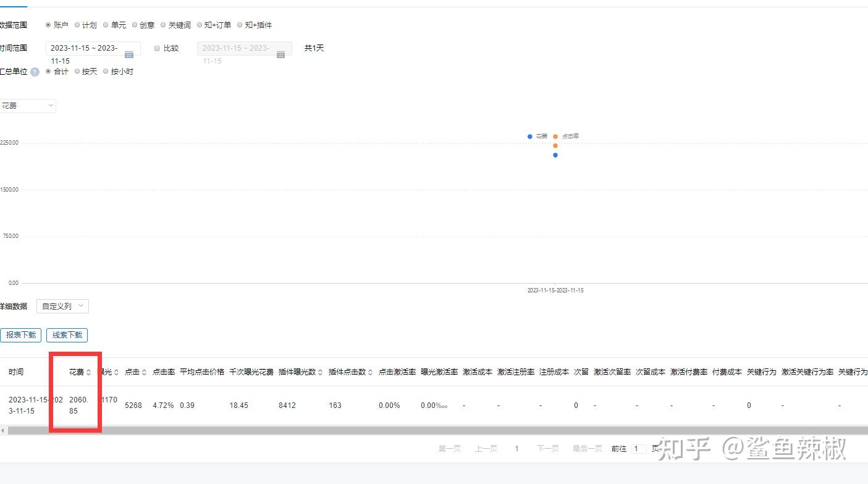Sort table by 插件点击数 column arrows

(x=370, y=372)
